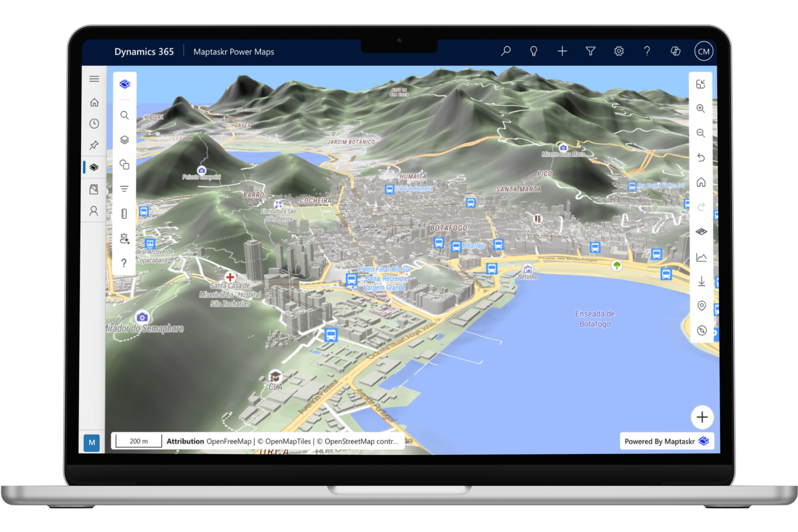Click the compass icon on right toolbar
This screenshot has width=798, height=532.
[702, 330]
